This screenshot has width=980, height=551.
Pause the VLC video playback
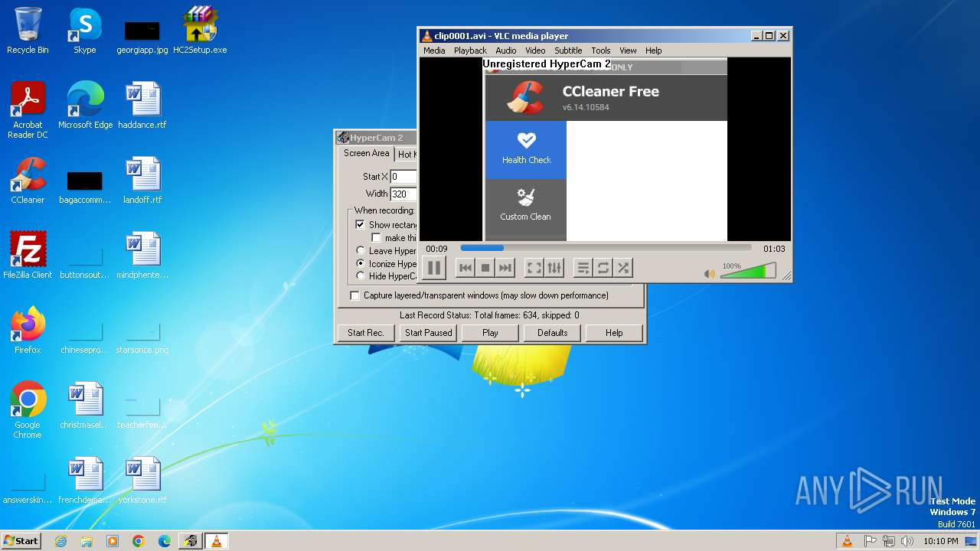click(x=433, y=268)
